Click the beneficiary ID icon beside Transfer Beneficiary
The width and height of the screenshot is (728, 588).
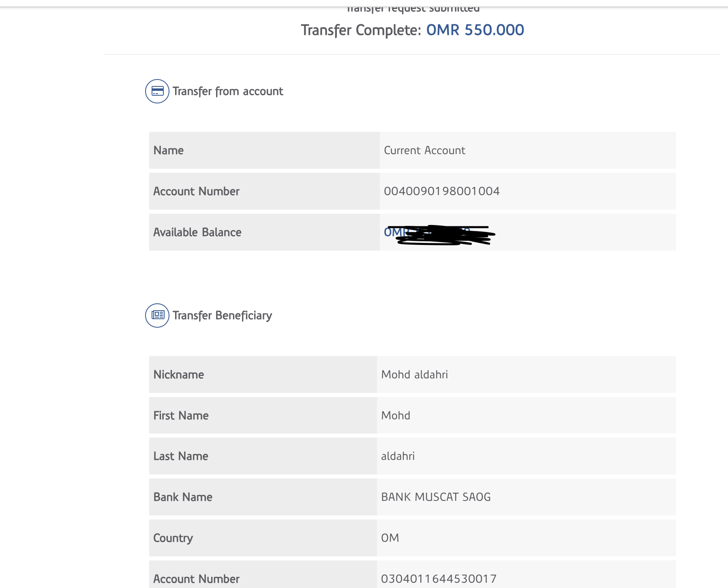[157, 315]
